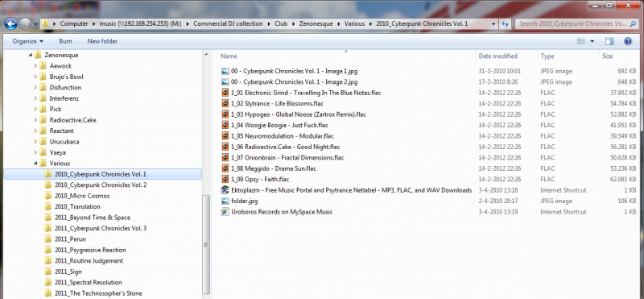
Task: Open the Organize dropdown menu
Action: pyautogui.click(x=28, y=41)
